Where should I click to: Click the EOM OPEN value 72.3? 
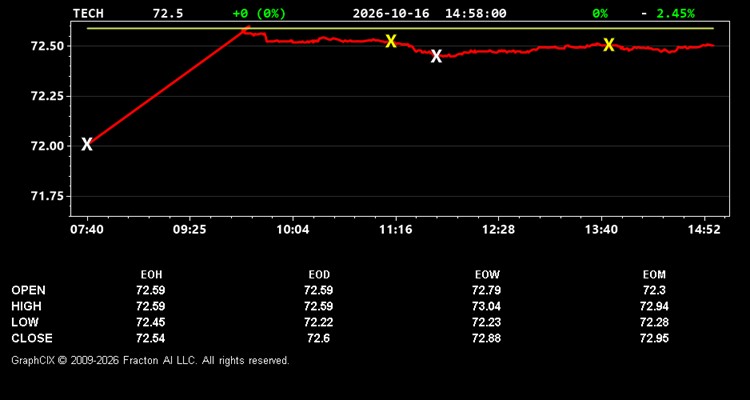click(x=654, y=290)
